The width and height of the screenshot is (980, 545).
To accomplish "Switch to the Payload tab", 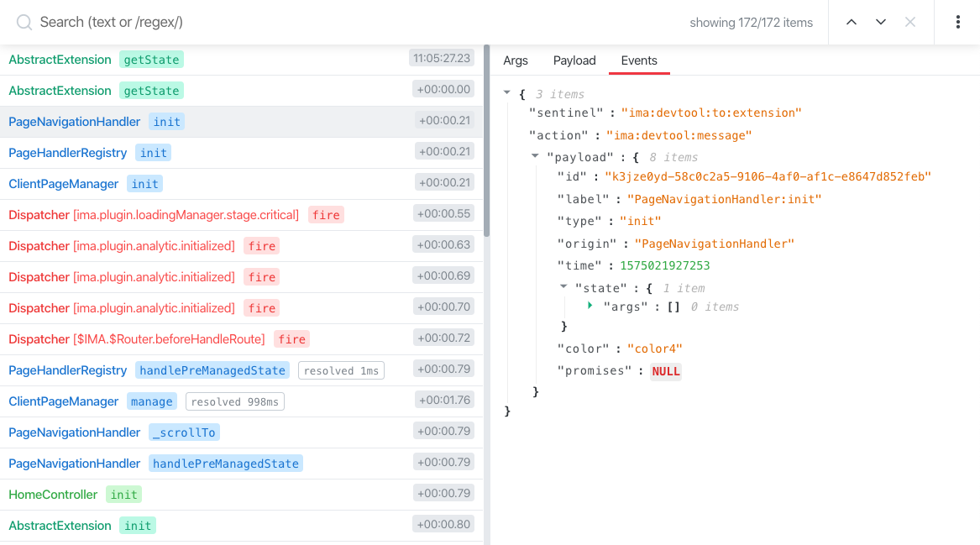I will click(x=574, y=60).
